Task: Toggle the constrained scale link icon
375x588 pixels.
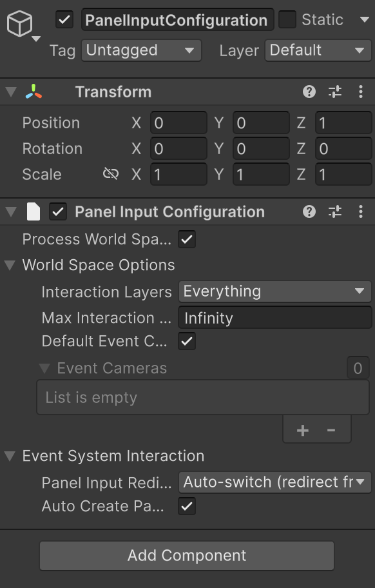Action: click(111, 174)
